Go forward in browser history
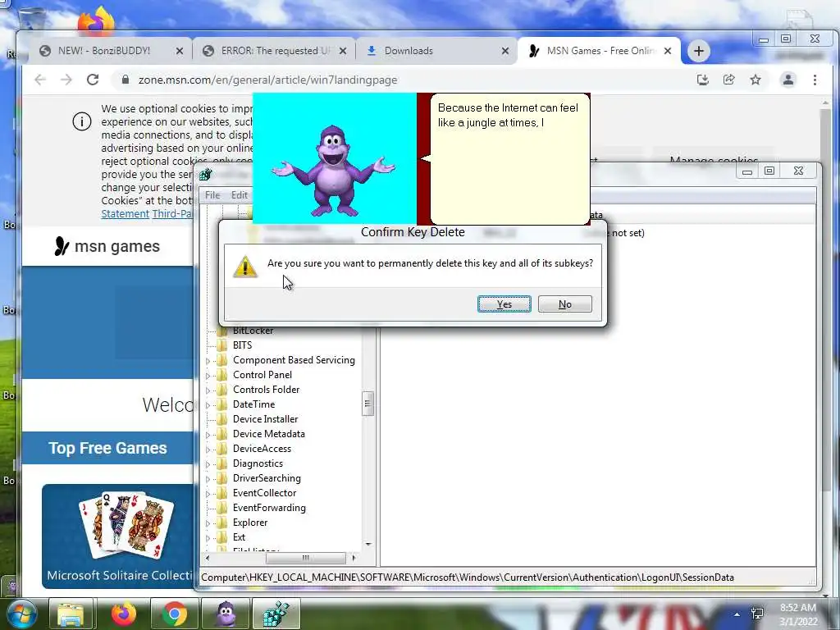This screenshot has width=840, height=630. click(x=66, y=80)
